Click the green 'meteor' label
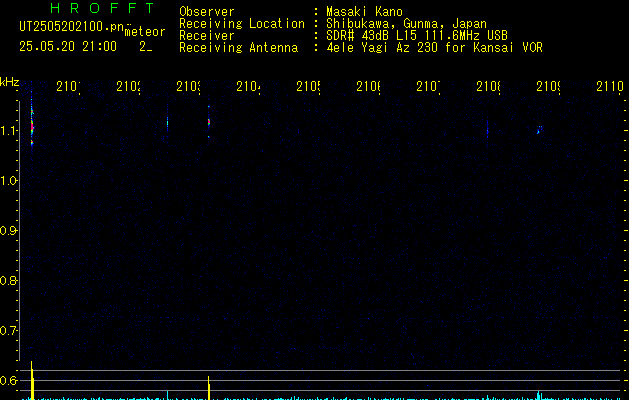The image size is (629, 400). tap(145, 32)
